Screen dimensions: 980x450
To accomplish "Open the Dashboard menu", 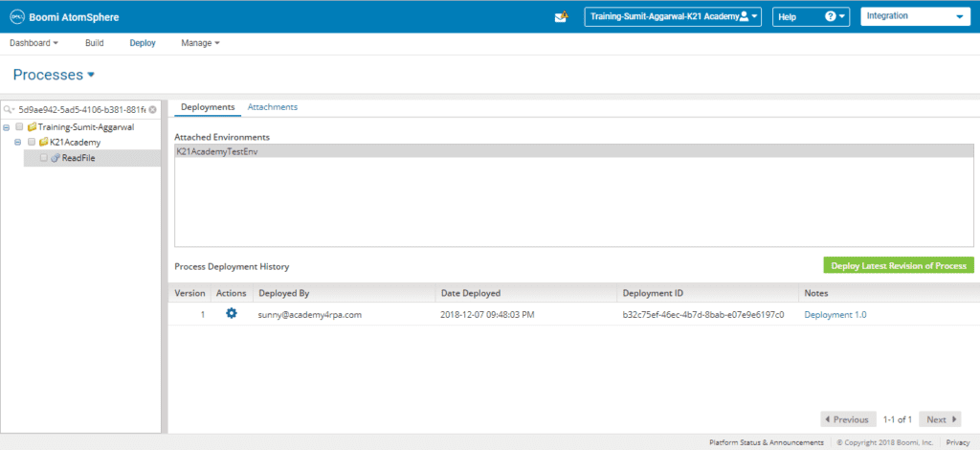I will click(x=33, y=43).
